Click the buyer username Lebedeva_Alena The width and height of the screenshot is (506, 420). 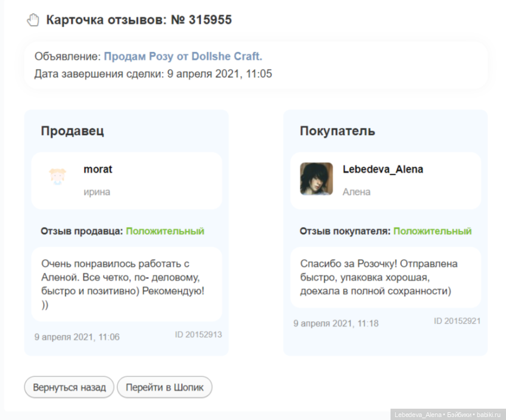tap(383, 169)
